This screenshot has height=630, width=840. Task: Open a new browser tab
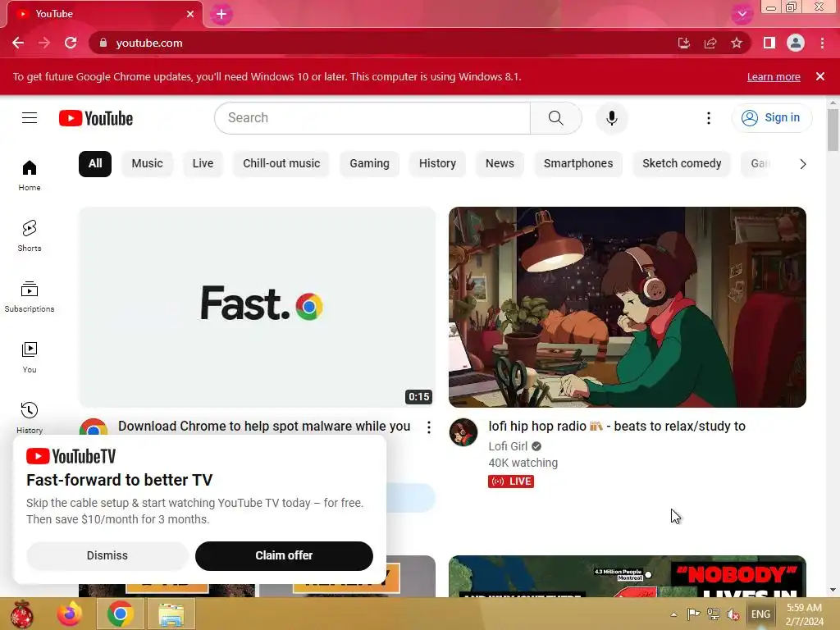point(221,15)
